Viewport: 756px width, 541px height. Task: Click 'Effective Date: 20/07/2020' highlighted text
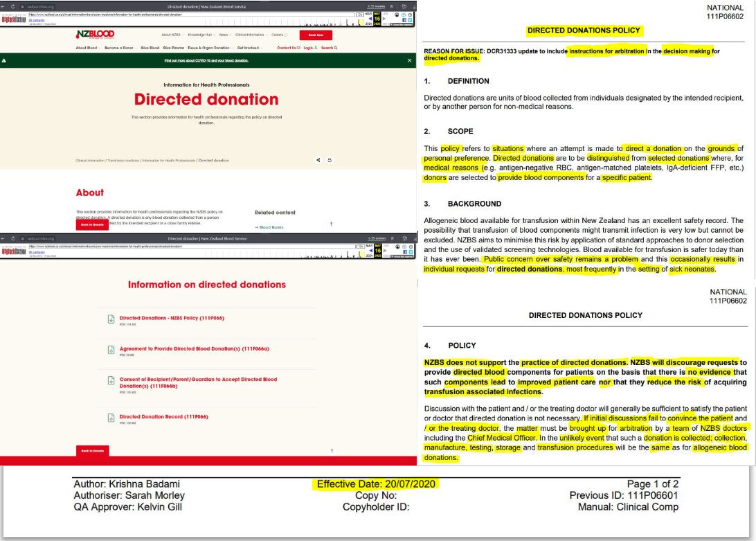click(376, 484)
